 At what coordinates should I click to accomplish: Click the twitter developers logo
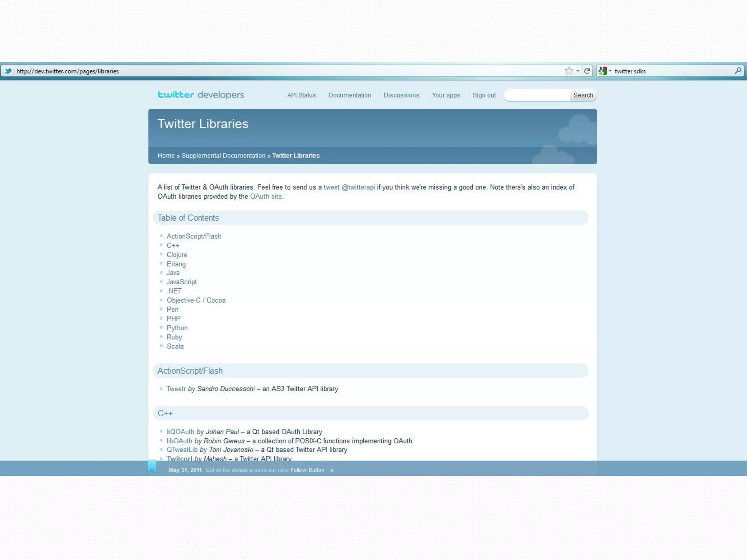tap(201, 95)
